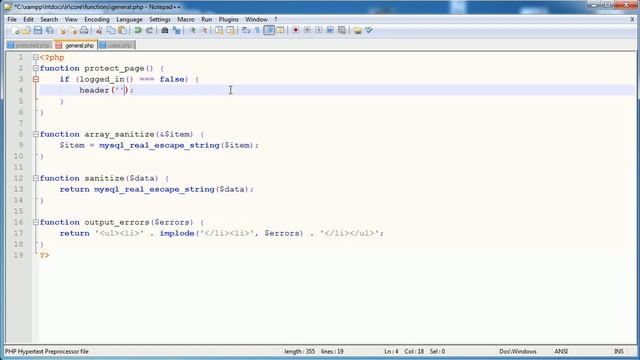640x360 pixels.
Task: Select the general.php tab
Action: pyautogui.click(x=75, y=45)
